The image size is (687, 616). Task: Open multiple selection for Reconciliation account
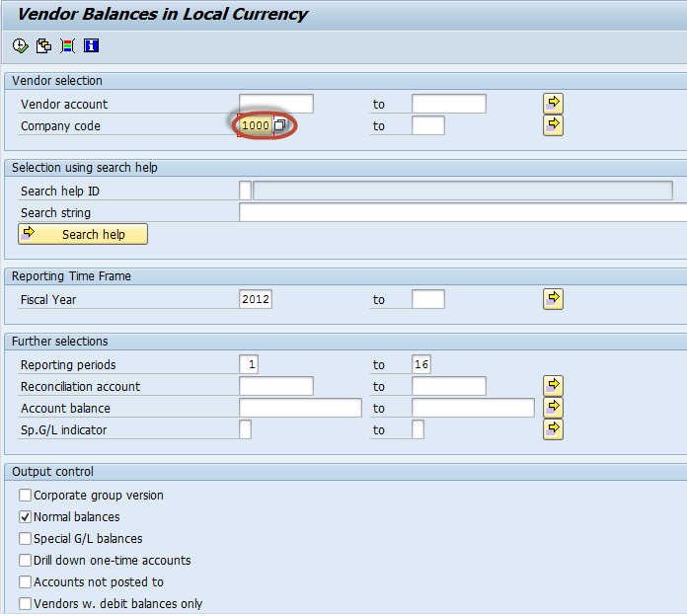coord(553,385)
